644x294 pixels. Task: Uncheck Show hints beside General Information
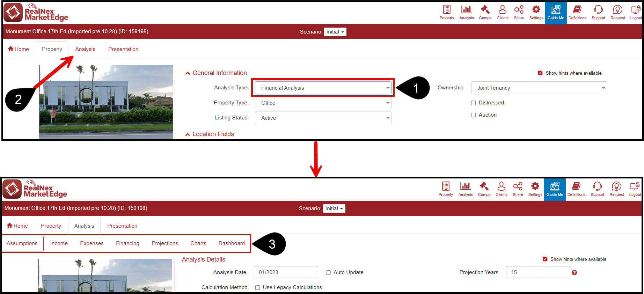540,73
